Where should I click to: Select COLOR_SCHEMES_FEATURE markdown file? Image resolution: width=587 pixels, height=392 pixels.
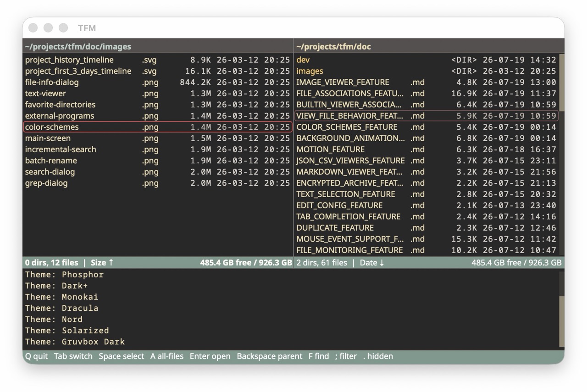[426, 127]
